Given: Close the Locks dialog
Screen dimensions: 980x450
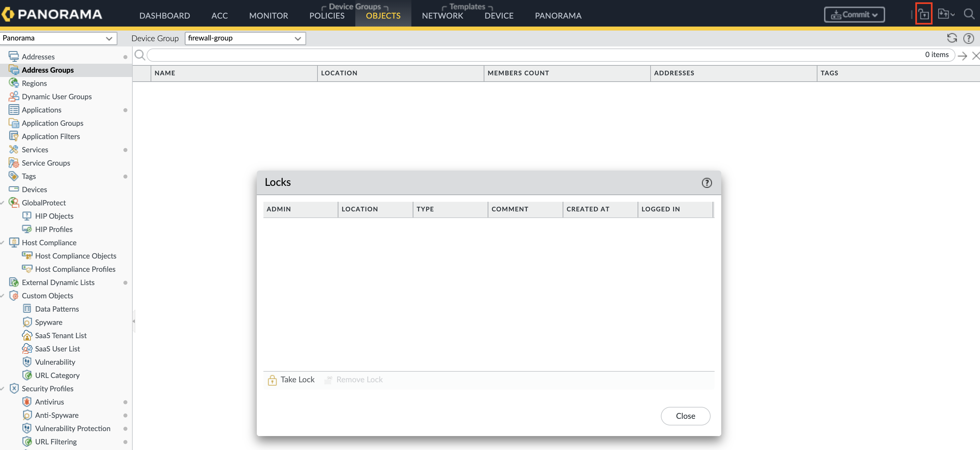Looking at the screenshot, I should point(685,416).
